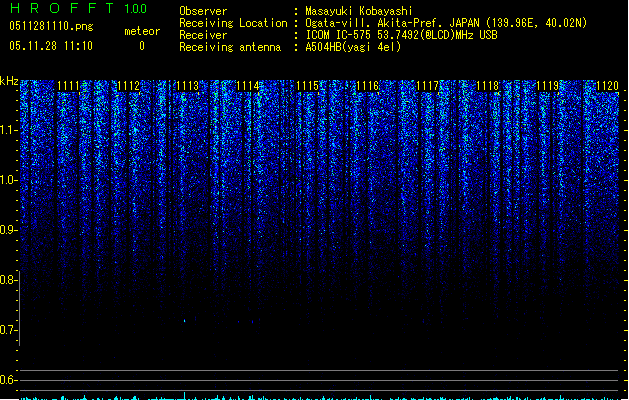Click the Receiving antenna label

click(x=230, y=47)
